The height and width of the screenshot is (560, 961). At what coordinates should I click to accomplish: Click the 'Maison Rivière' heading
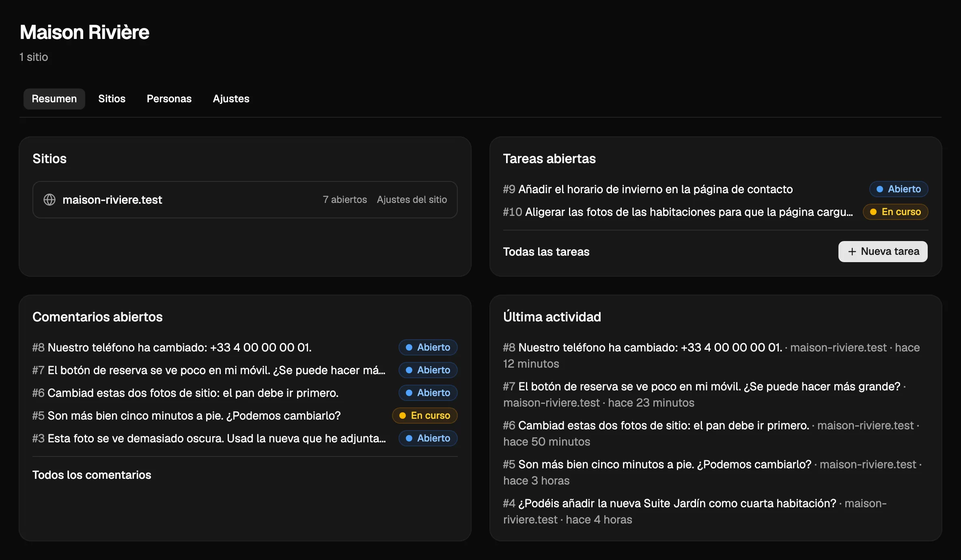tap(84, 32)
